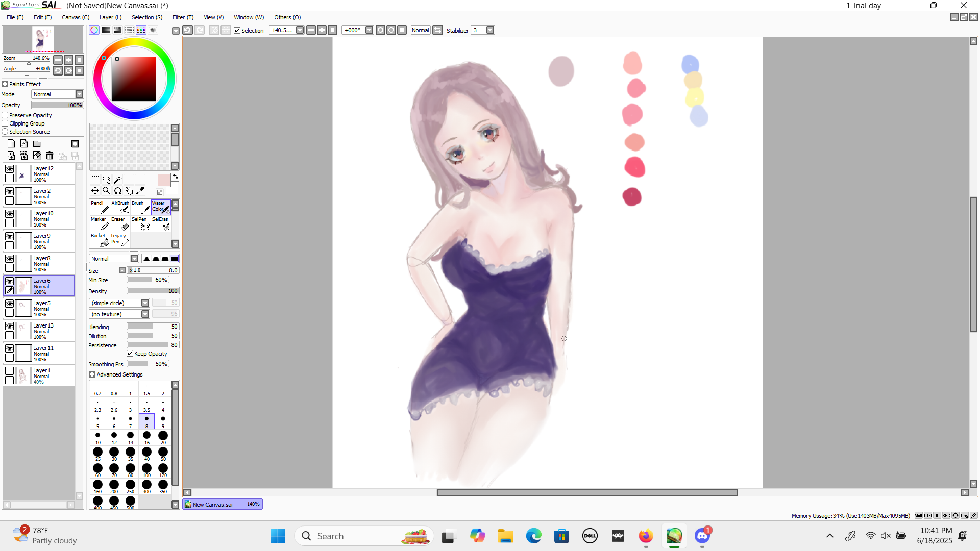Delete the selected layer with trash icon
980x551 pixels.
(x=50, y=155)
